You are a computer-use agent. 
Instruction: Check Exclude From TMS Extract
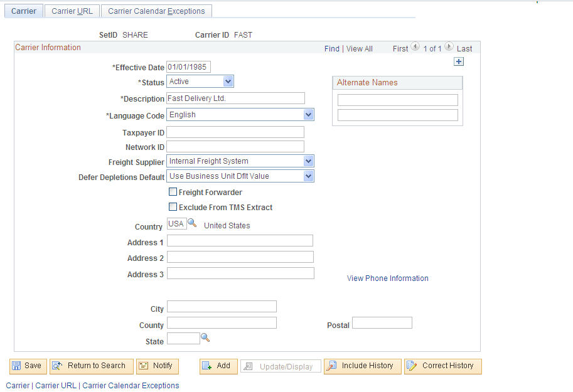pyautogui.click(x=173, y=207)
